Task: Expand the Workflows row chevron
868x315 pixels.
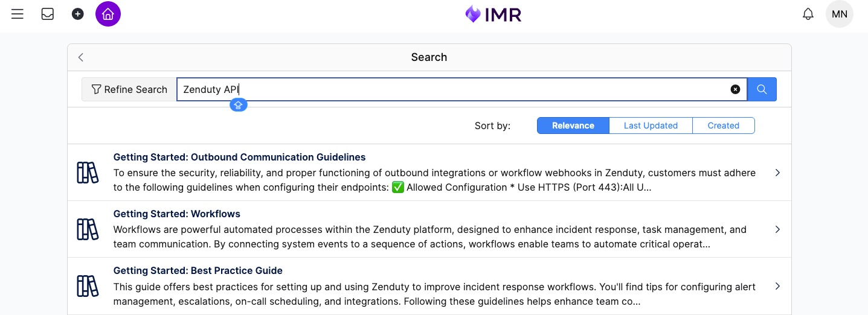Action: tap(777, 229)
